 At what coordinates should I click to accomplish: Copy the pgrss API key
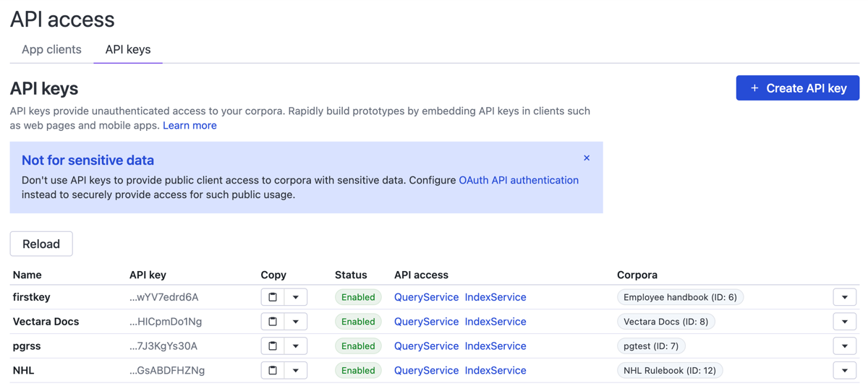click(273, 346)
